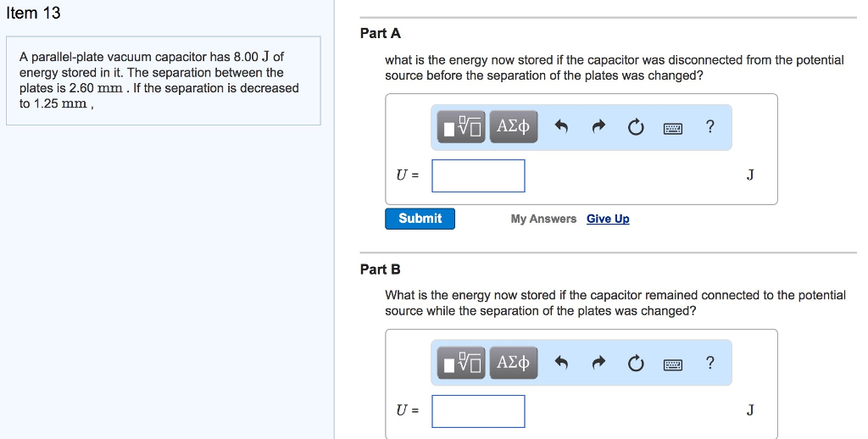868x439 pixels.
Task: Click the Item 13 problem statement box
Action: 163,81
